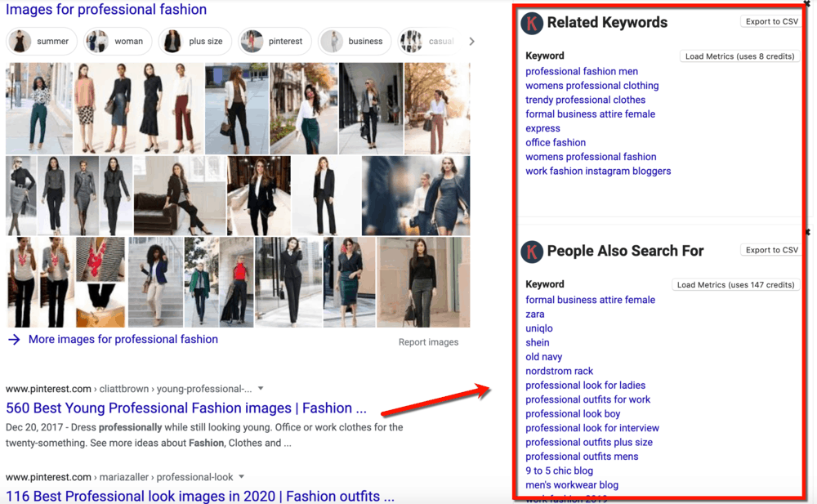Select the plus size suggestion chip
This screenshot has width=817, height=504.
point(194,41)
